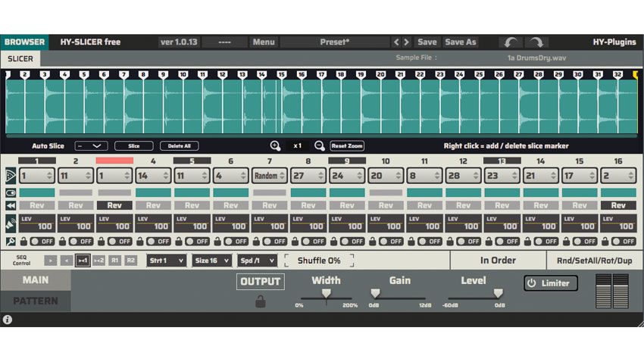Viewport: 644px width, 362px height.
Task: Click Reset Zoom button
Action: point(347,145)
